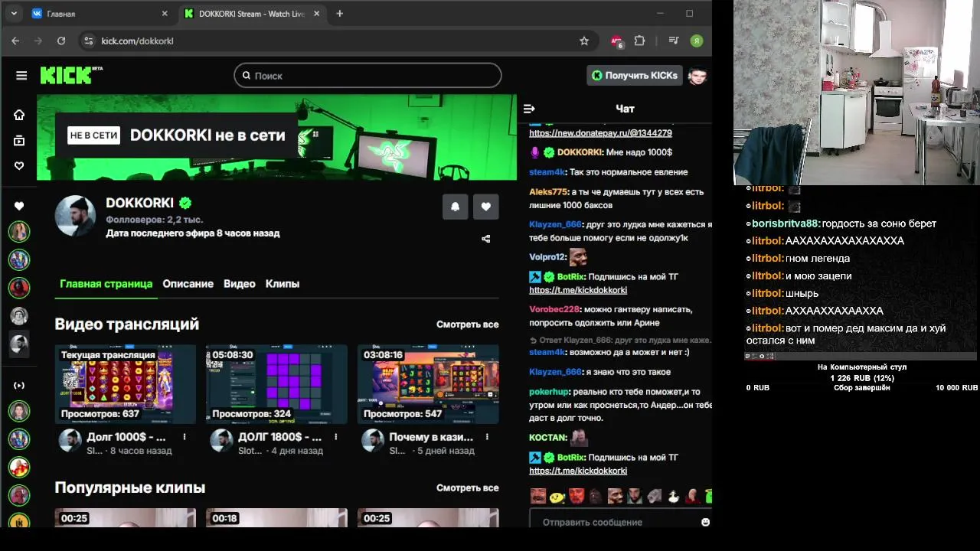The width and height of the screenshot is (980, 551).
Task: Click the 'Долг 1000$' video title
Action: pos(126,437)
